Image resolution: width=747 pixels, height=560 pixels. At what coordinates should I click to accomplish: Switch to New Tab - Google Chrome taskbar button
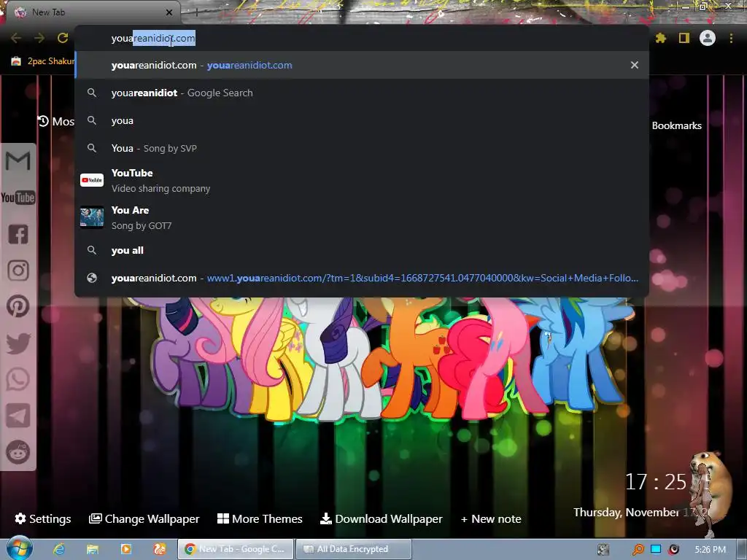point(236,549)
